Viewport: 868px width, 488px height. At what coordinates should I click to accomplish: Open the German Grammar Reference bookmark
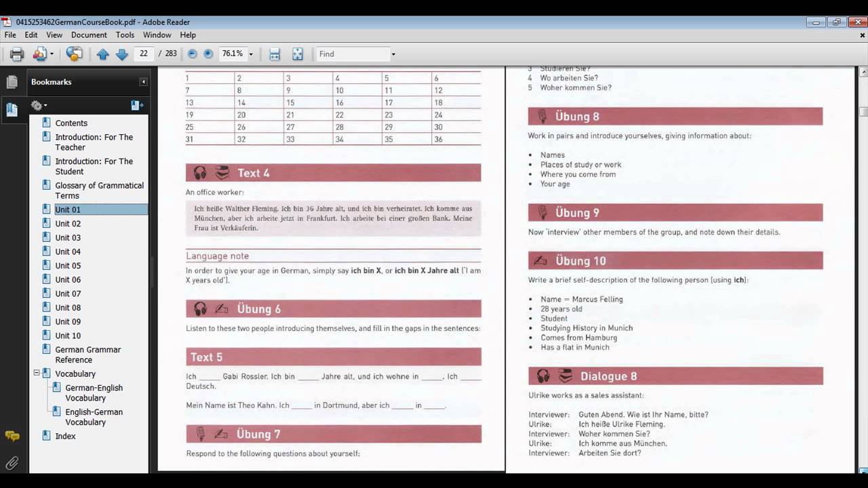[x=88, y=355]
